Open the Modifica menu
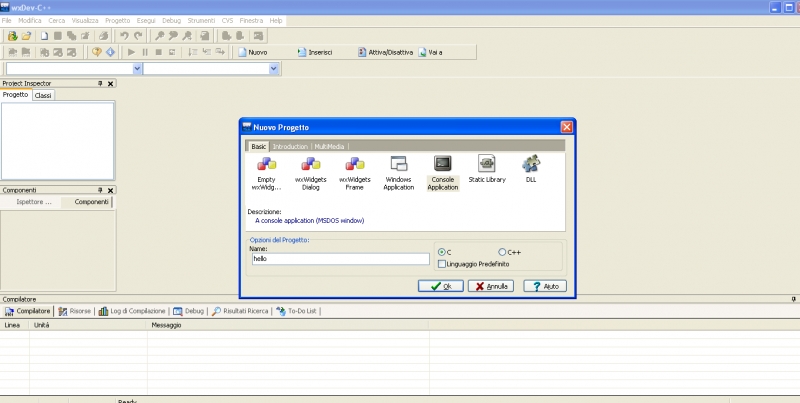The height and width of the screenshot is (403, 800). [x=30, y=21]
